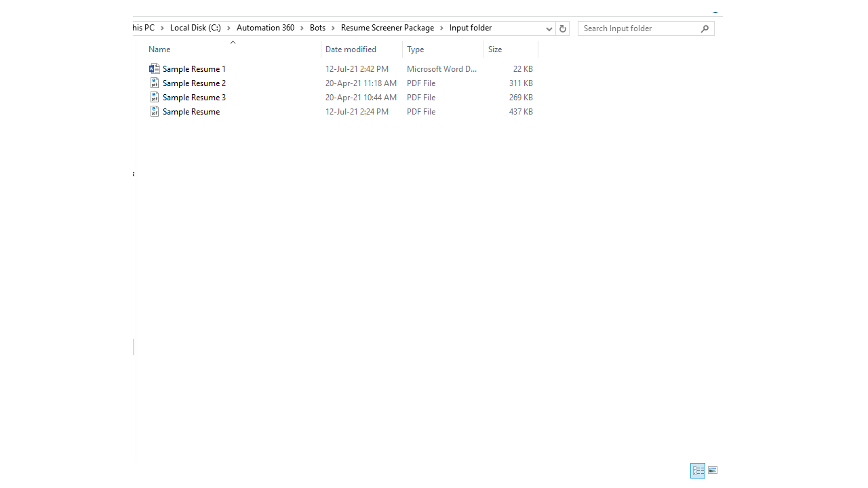The height and width of the screenshot is (488, 868).
Task: Select file name Sample Resume 3
Action: click(x=194, y=98)
